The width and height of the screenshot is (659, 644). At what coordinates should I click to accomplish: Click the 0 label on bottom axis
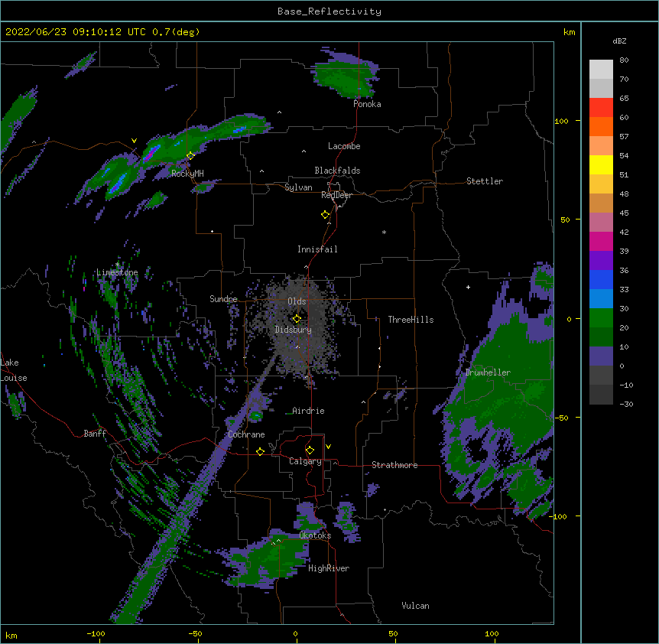pos(295,633)
